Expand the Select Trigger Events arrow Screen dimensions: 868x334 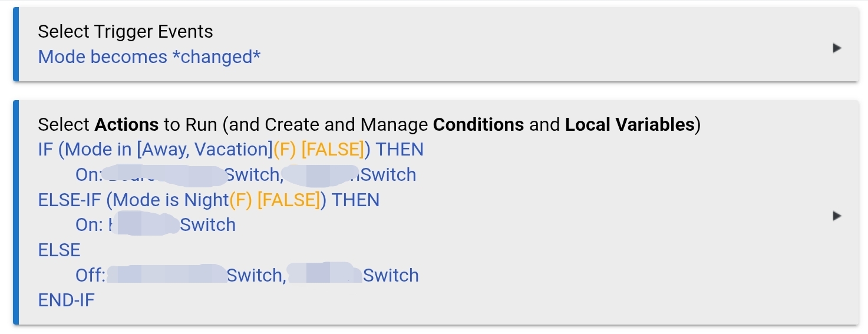(836, 48)
